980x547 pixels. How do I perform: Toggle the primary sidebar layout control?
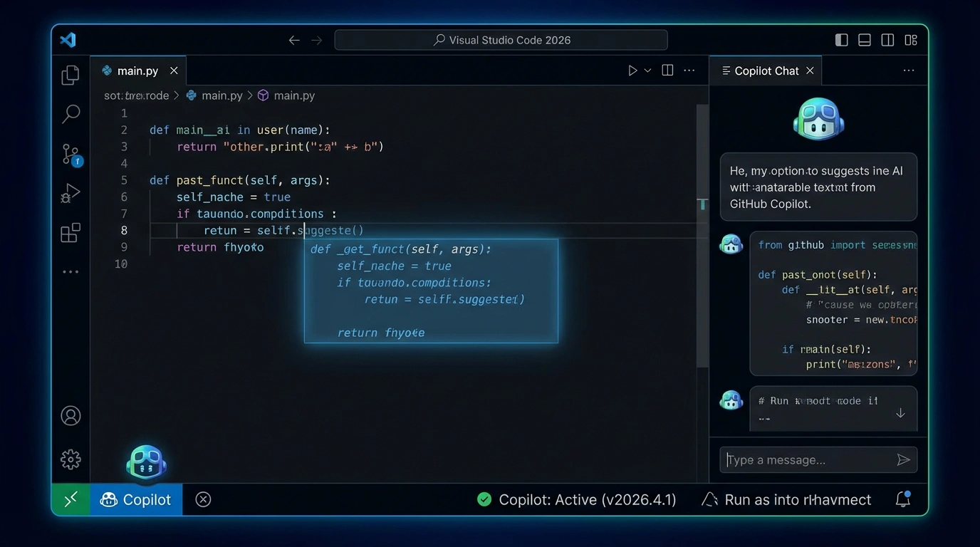click(x=841, y=40)
